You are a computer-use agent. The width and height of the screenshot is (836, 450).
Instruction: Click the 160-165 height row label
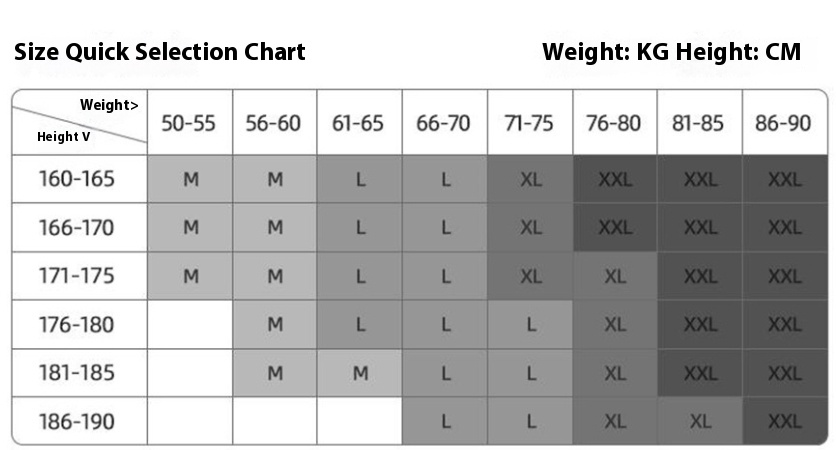[78, 180]
